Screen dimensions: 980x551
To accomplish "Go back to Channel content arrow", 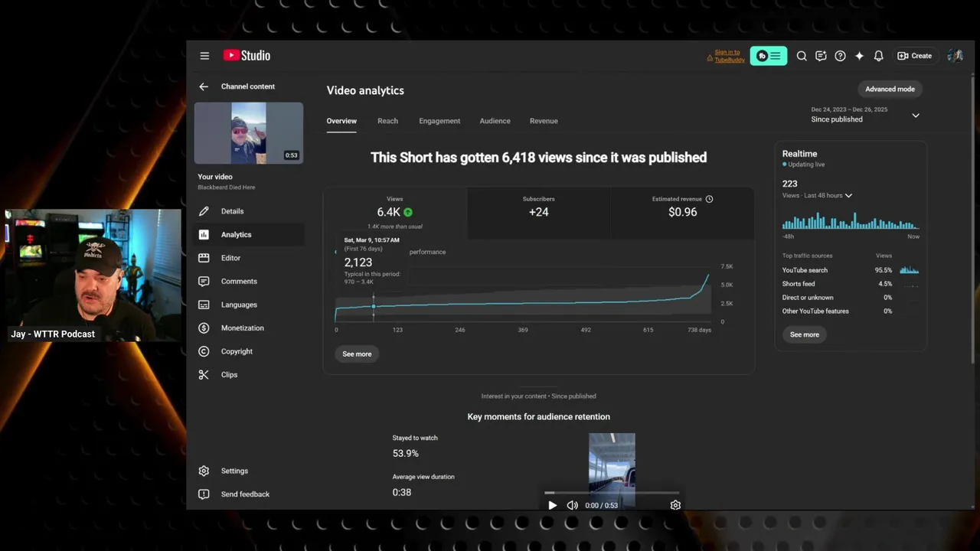I will [x=204, y=86].
